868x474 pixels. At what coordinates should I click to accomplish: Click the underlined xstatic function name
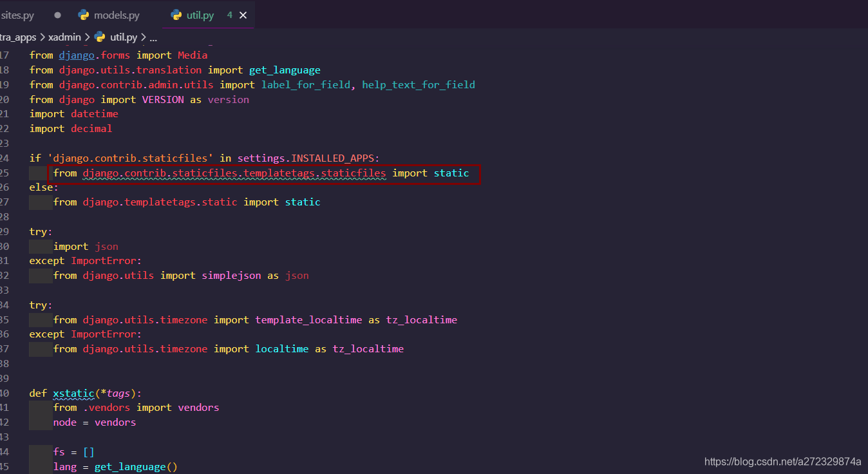click(73, 393)
